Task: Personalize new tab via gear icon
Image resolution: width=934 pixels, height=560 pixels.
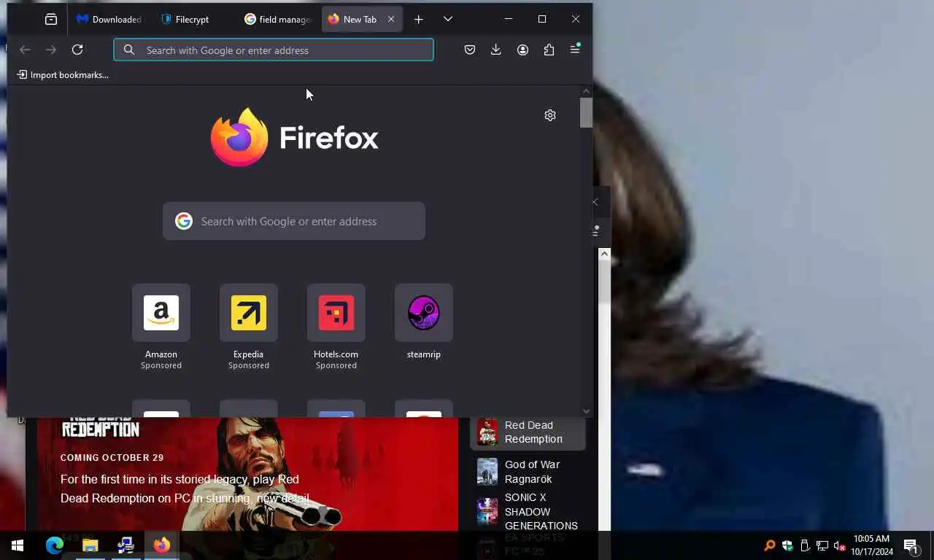Action: pos(550,115)
